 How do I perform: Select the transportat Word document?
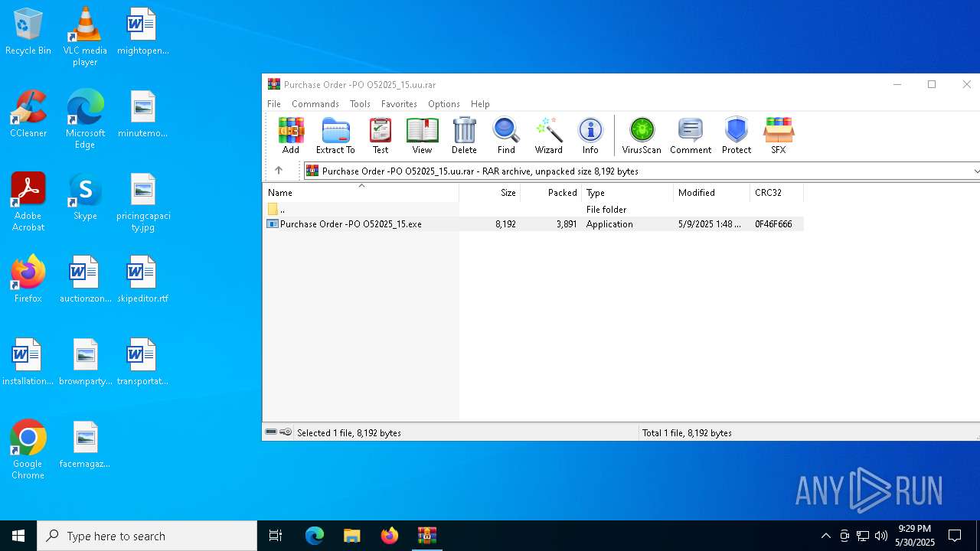(x=143, y=363)
